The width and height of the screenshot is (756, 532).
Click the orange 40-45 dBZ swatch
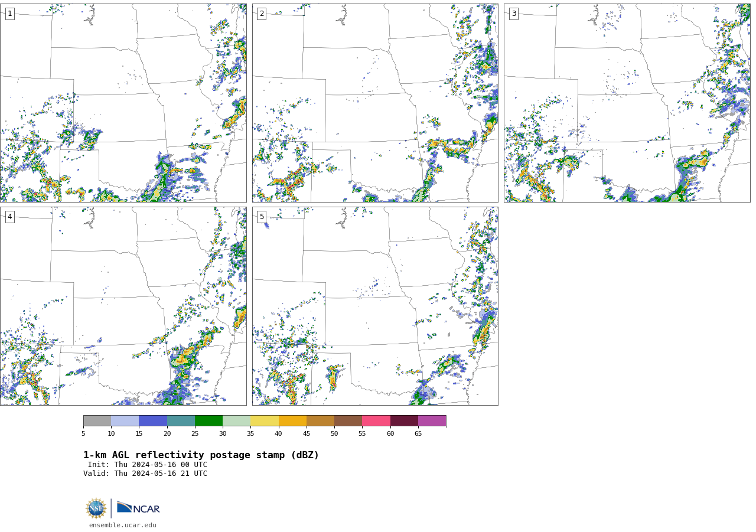(x=292, y=421)
